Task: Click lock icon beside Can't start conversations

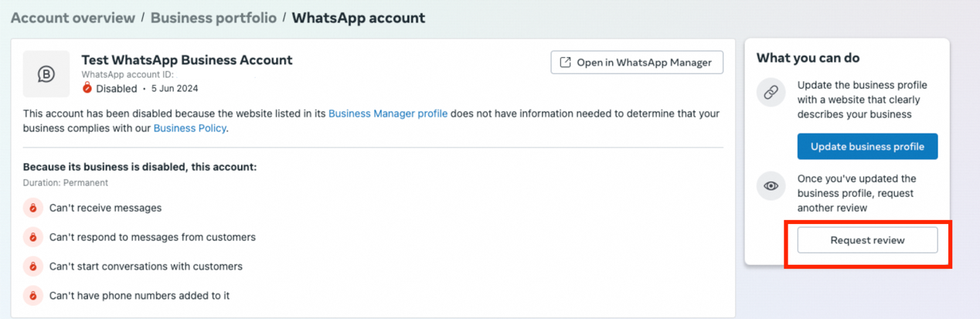Action: pyautogui.click(x=32, y=266)
